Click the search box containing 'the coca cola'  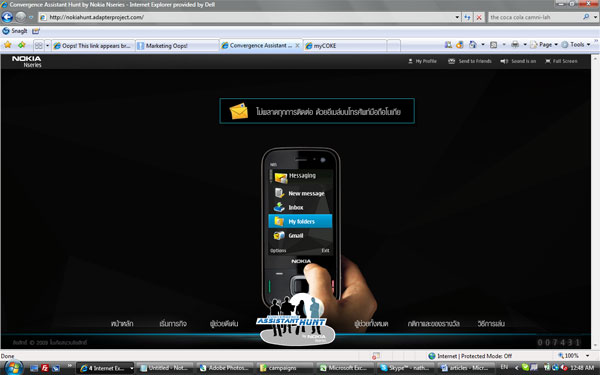click(x=535, y=17)
